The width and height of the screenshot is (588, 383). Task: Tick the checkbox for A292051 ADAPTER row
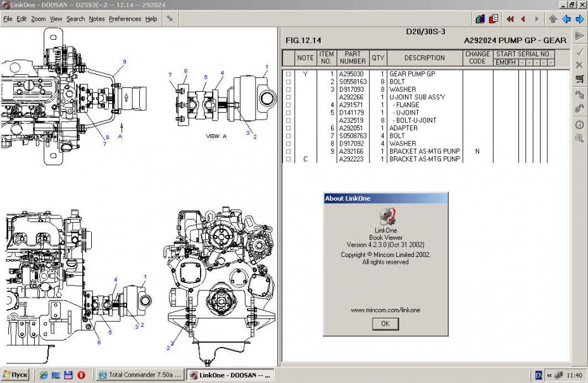[x=289, y=129]
